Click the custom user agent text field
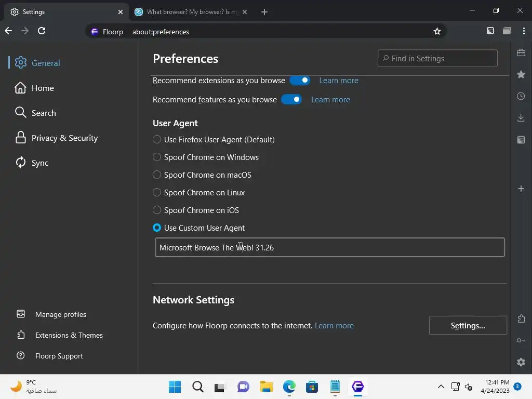The image size is (532, 399). click(329, 247)
